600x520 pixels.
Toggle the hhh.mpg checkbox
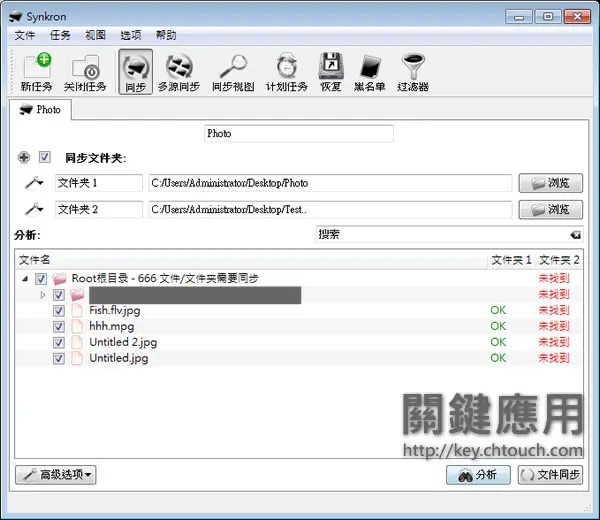(x=59, y=327)
